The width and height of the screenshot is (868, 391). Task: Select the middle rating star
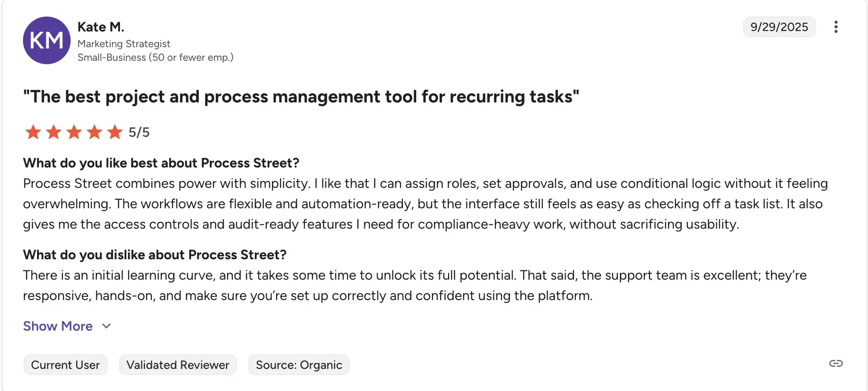[x=74, y=132]
